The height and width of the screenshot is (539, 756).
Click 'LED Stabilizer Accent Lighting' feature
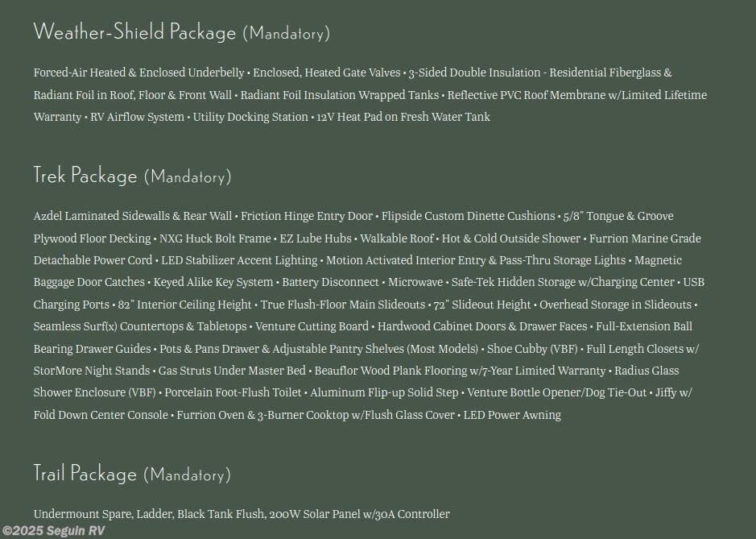coord(239,260)
